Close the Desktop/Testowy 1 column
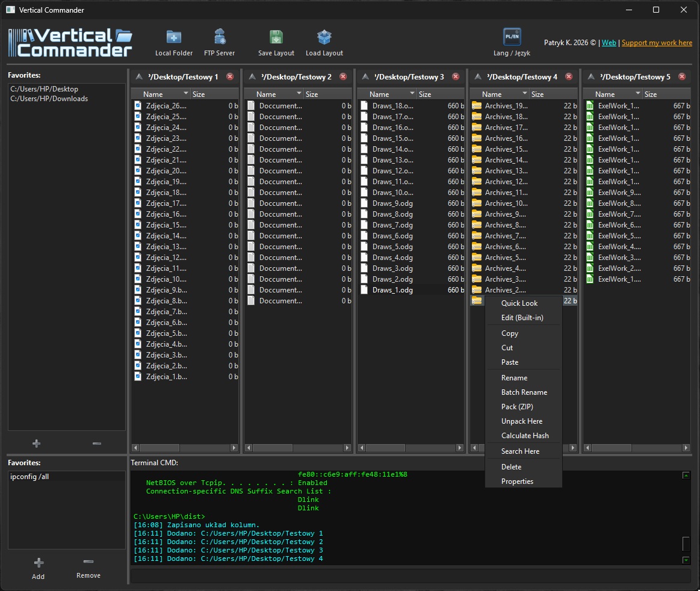 click(230, 76)
